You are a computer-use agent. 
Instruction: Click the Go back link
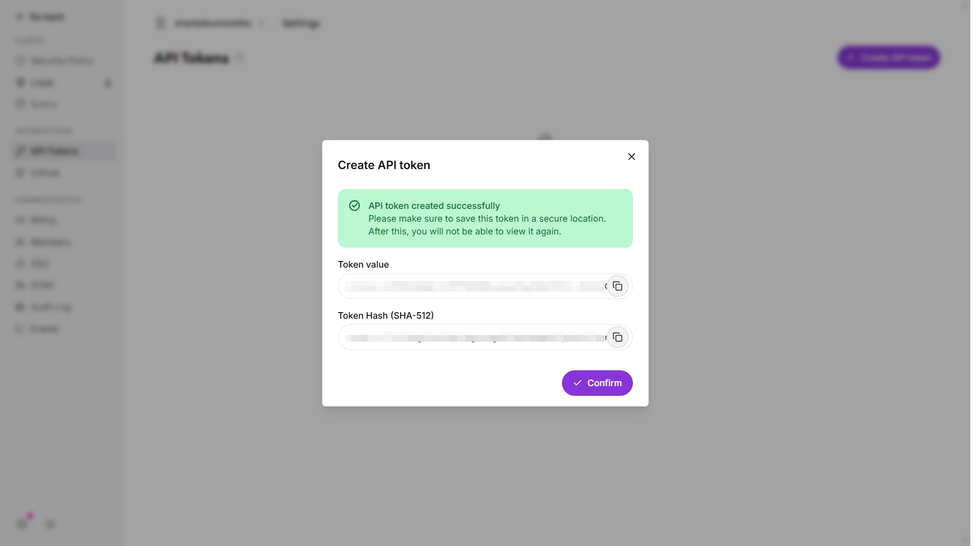[41, 17]
